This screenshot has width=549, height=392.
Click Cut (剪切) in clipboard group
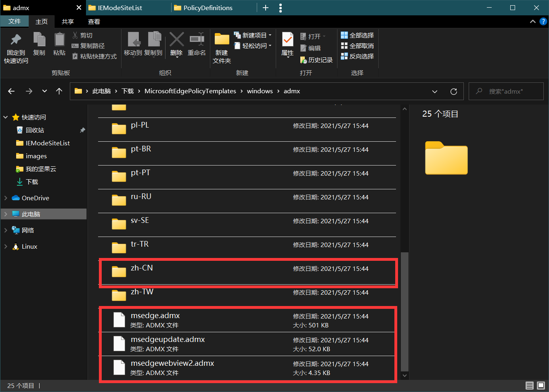pyautogui.click(x=82, y=36)
